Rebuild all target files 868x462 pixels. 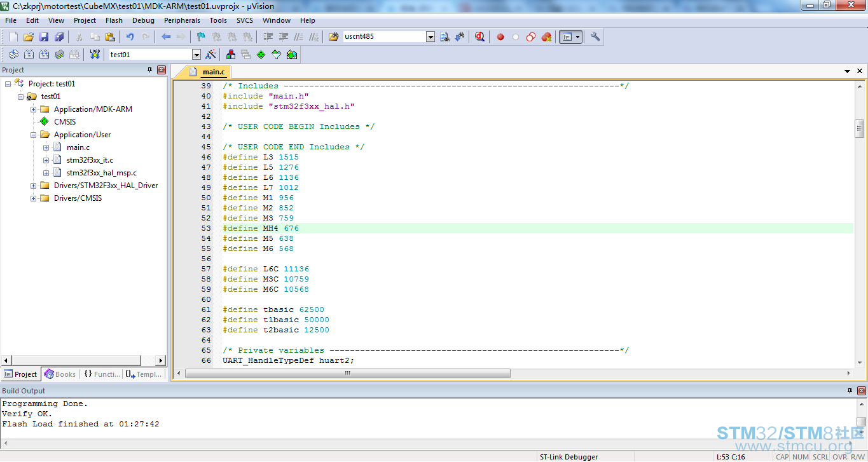(44, 55)
